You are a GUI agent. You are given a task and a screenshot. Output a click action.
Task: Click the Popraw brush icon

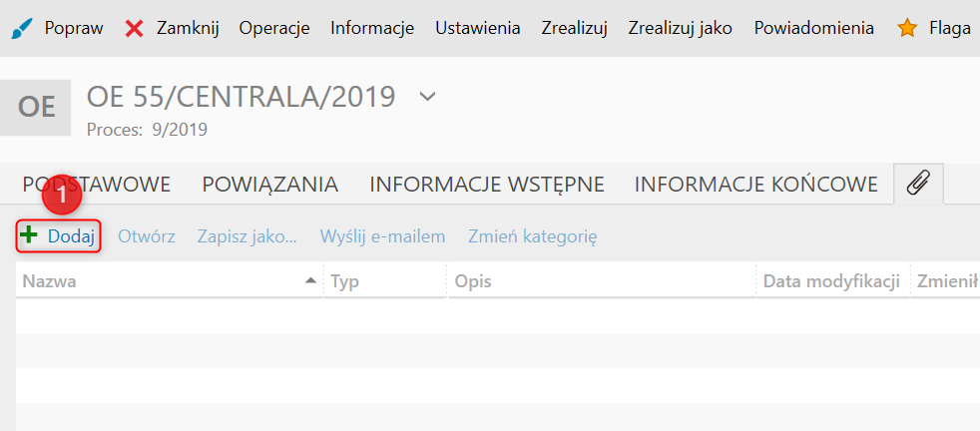[x=22, y=28]
